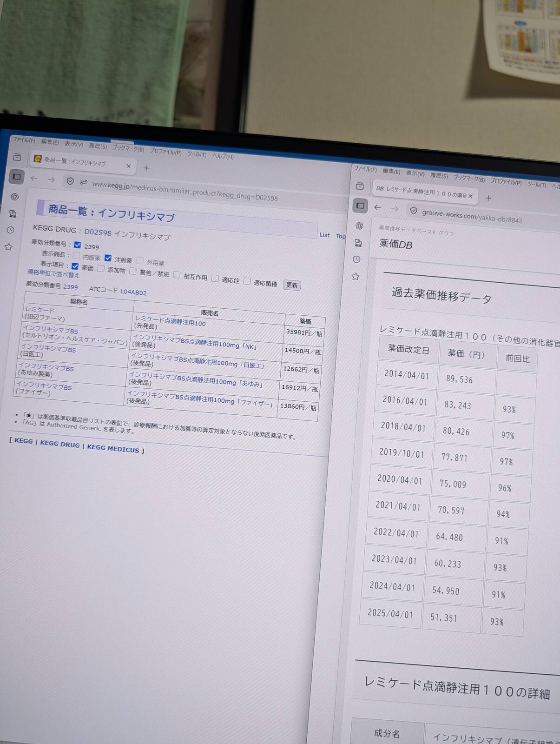This screenshot has height=744, width=560.
Task: Click the Top link
Action: click(341, 236)
